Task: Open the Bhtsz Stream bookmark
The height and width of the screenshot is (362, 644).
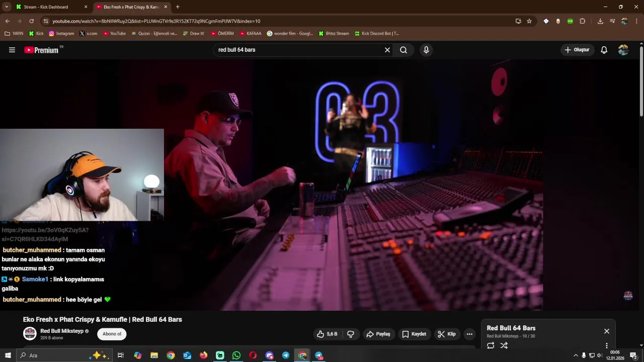Action: point(334,34)
